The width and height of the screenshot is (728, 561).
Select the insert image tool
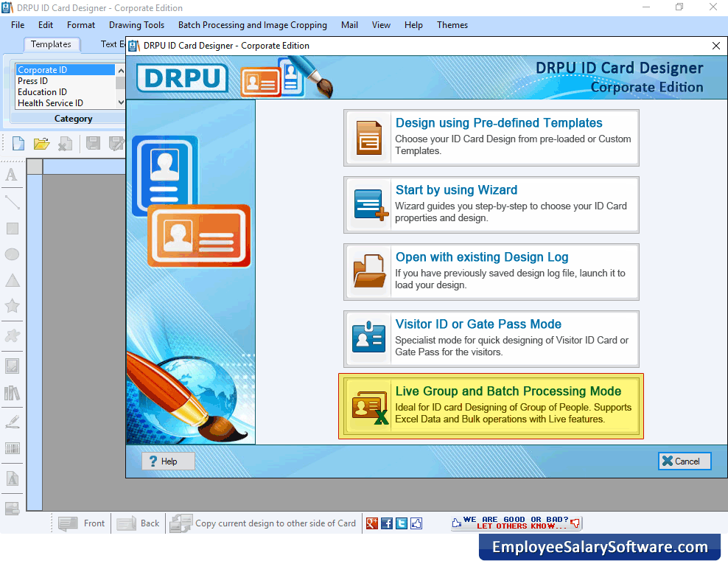[x=12, y=366]
